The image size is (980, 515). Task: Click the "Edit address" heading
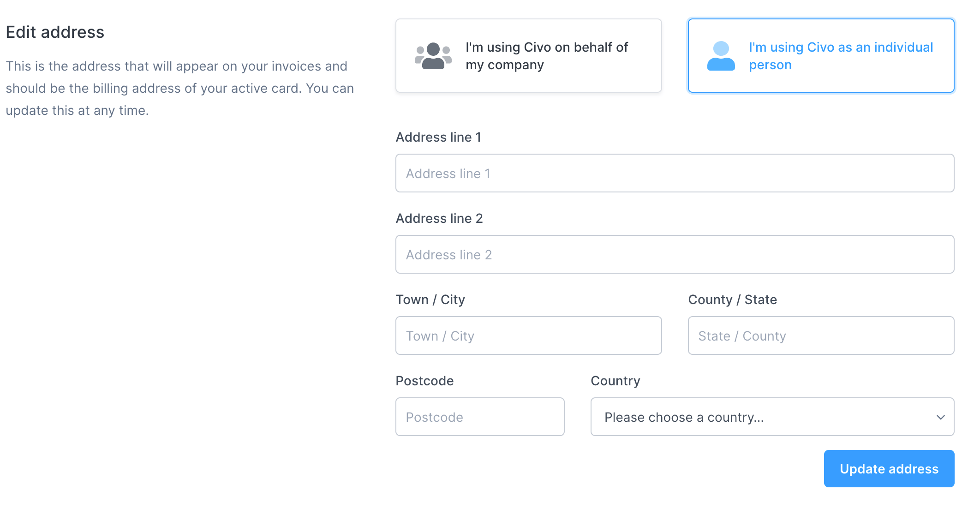[55, 32]
